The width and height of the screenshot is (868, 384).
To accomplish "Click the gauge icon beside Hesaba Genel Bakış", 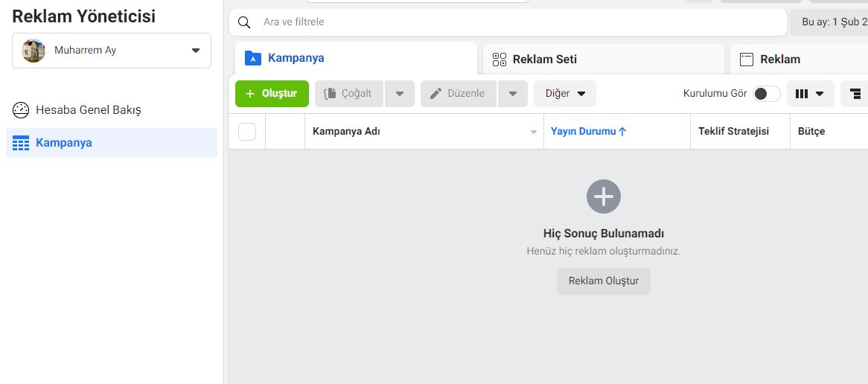I will [x=21, y=110].
